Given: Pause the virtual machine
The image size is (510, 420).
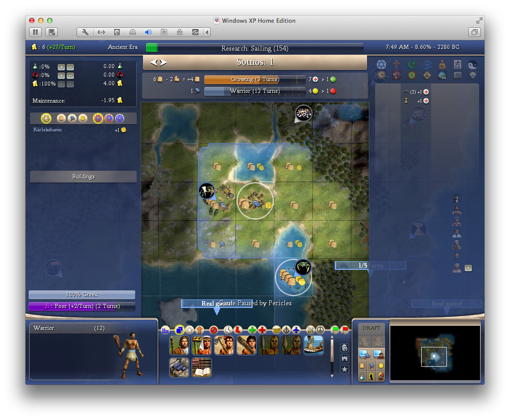Looking at the screenshot, I should (x=35, y=32).
